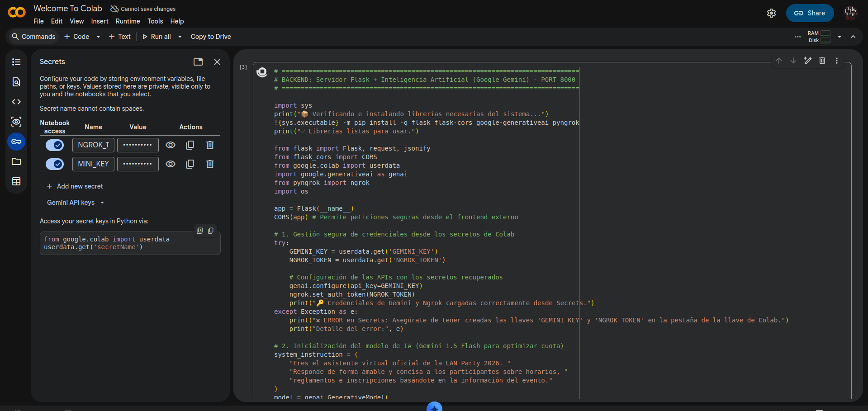Open the Code snippets sidebar icon
The height and width of the screenshot is (411, 868).
pos(16,102)
